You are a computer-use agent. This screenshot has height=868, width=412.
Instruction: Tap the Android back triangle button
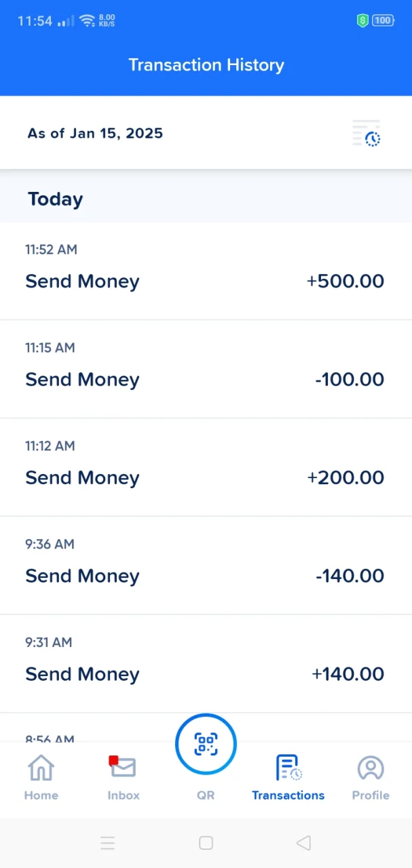pyautogui.click(x=303, y=843)
